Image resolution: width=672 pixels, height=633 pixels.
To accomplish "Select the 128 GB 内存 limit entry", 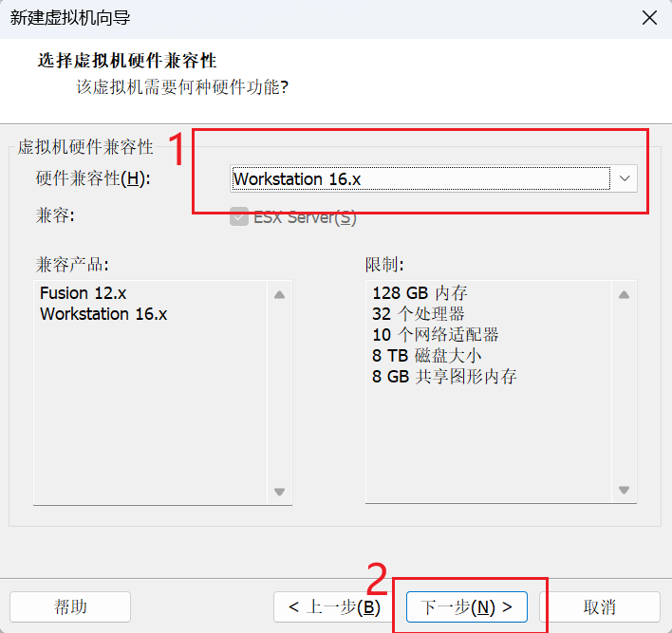I will [x=420, y=293].
